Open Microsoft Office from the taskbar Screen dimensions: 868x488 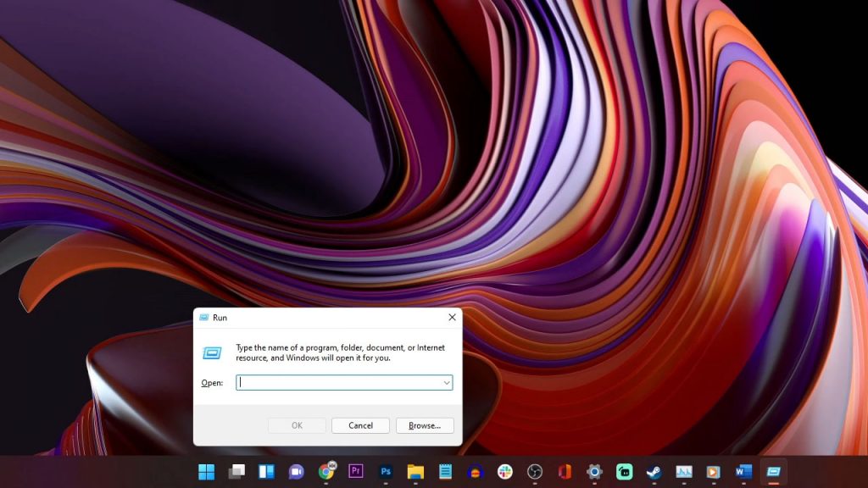click(x=565, y=471)
